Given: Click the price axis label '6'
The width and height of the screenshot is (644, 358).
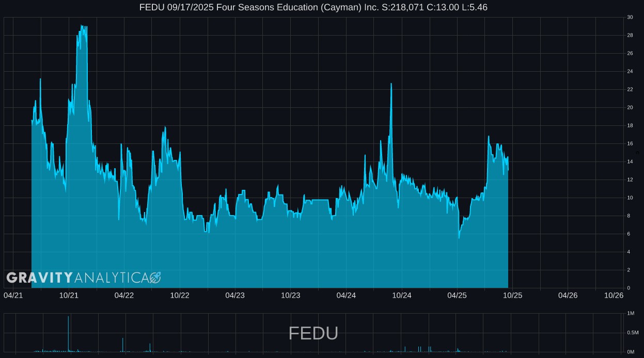Looking at the screenshot, I should click(629, 234).
